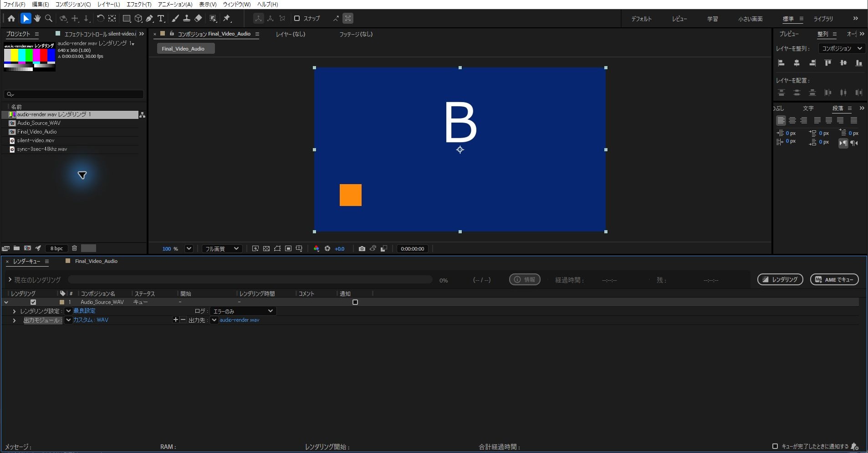Open the reset exposure icon in viewer
The height and width of the screenshot is (453, 868).
tap(327, 249)
